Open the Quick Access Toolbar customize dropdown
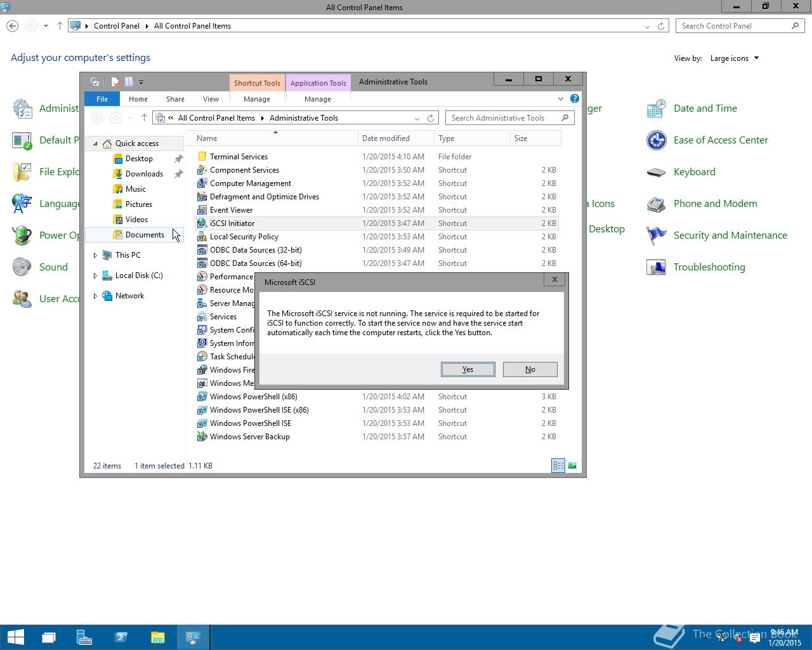Screen dimensions: 812x650 [x=141, y=81]
